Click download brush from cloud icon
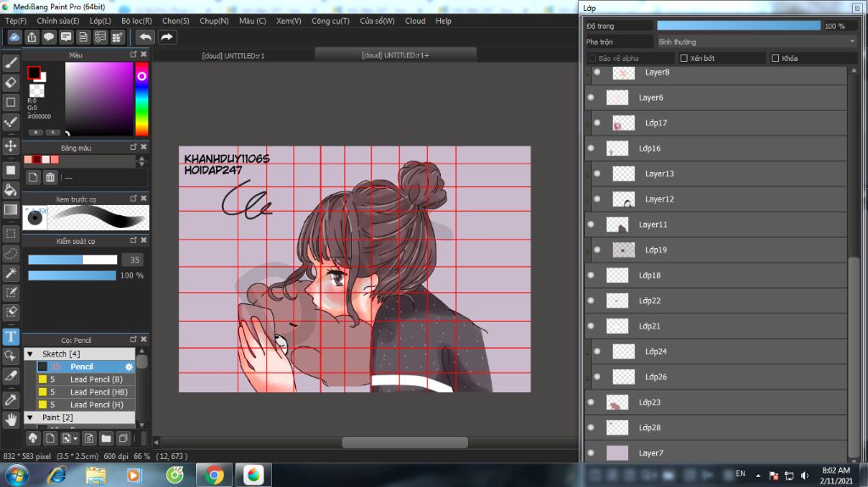This screenshot has height=487, width=868. (x=33, y=439)
